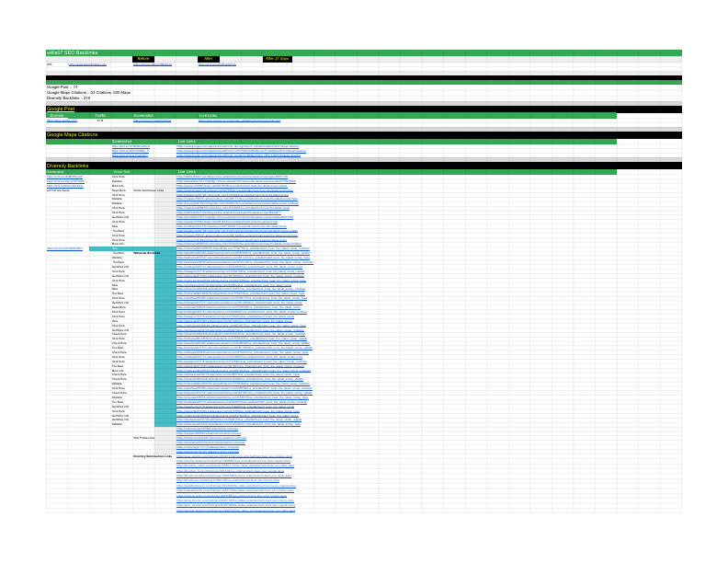Viewport: 728px width, 563px height.
Task: Select the 'Directory Submission Links' label cell
Action: coord(153,456)
